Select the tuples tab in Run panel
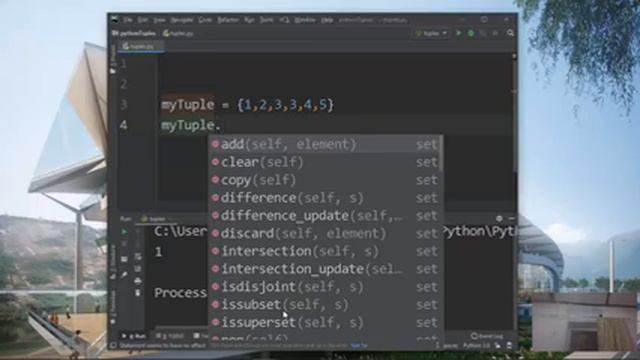This screenshot has height=360, width=640. pyautogui.click(x=156, y=219)
